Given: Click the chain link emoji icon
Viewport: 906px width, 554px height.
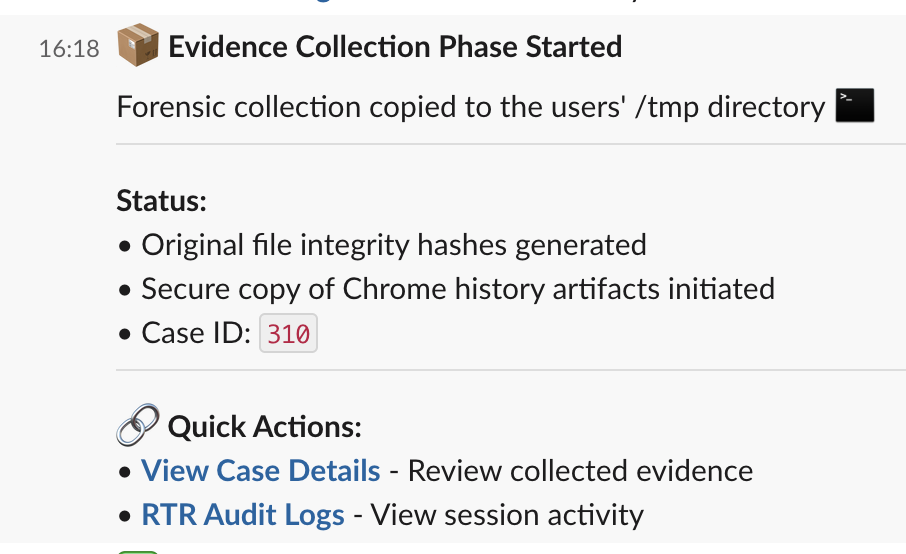Looking at the screenshot, I should click(x=138, y=425).
